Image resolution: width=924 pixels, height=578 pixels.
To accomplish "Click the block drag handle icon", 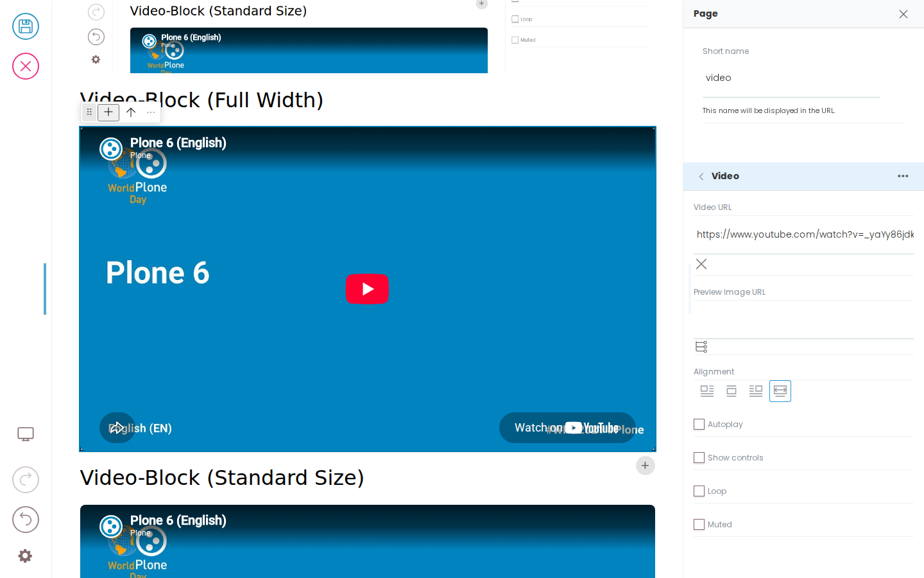I will 89,112.
